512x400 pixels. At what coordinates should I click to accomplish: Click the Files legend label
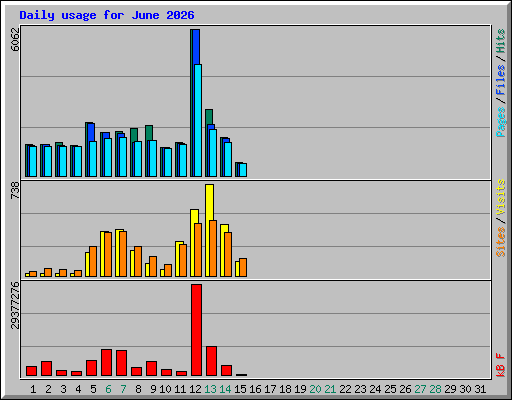(501, 79)
